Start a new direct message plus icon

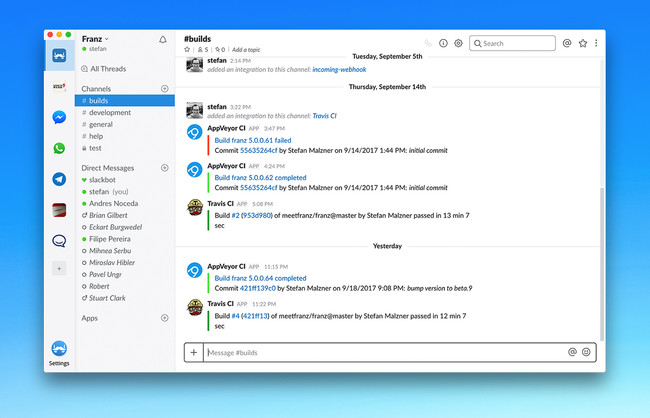[165, 168]
